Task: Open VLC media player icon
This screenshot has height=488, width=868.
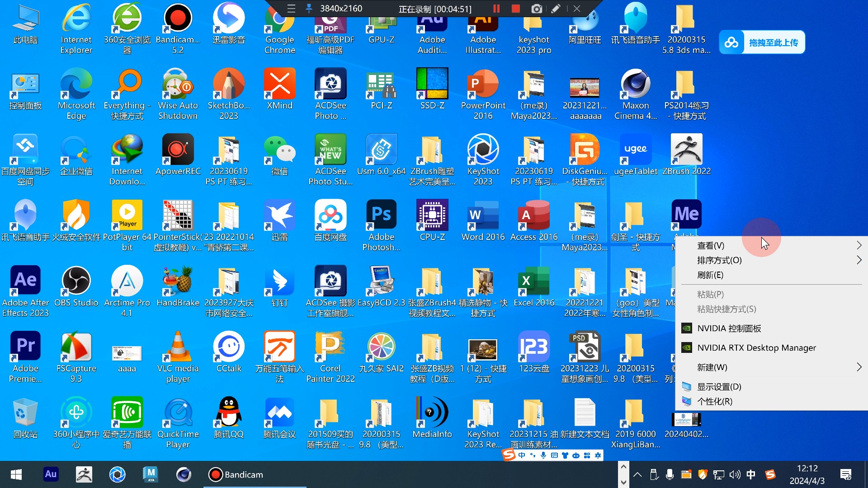Action: (178, 347)
